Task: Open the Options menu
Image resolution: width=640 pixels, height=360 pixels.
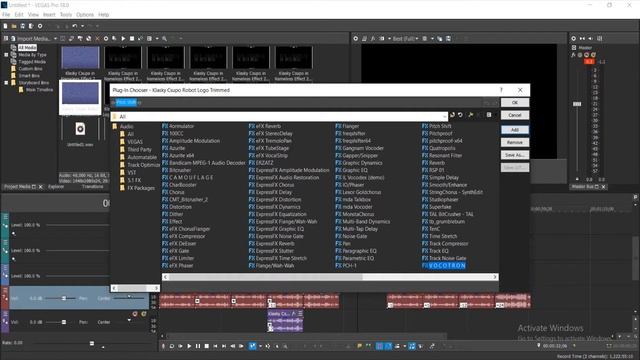Action: click(85, 15)
